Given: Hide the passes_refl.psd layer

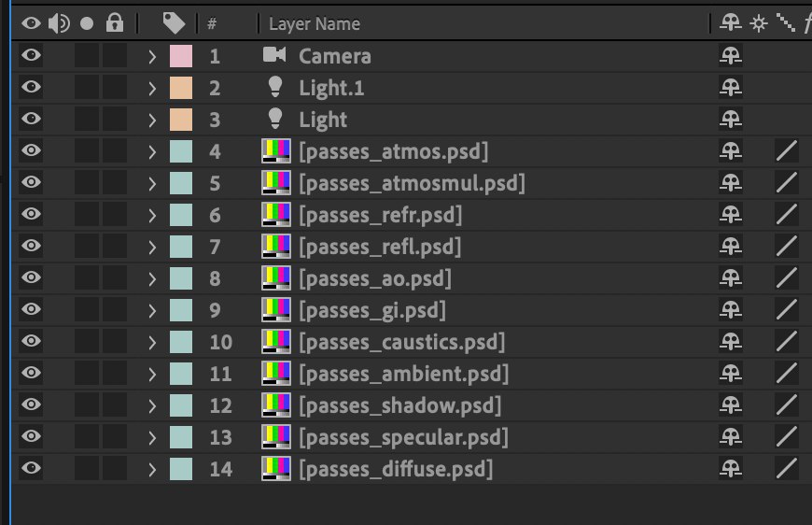Looking at the screenshot, I should point(31,246).
